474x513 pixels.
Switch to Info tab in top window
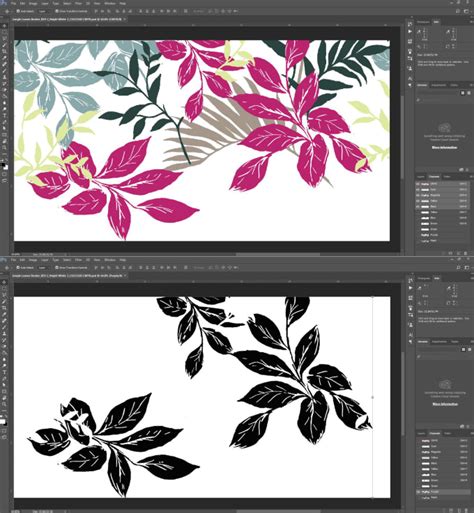436,22
